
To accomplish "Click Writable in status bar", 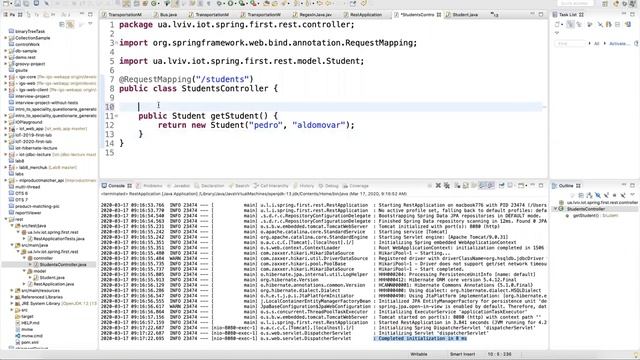I will 418,354.
